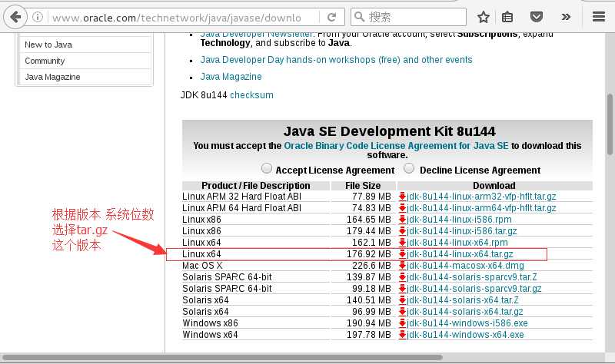Click the Product / File Description column header
The image size is (615, 364).
256,185
